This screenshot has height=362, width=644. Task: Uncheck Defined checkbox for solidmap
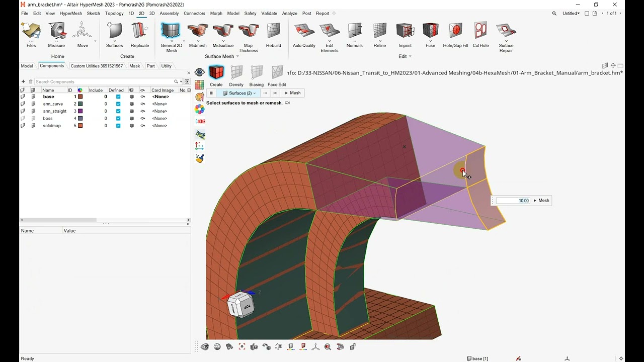[118, 126]
